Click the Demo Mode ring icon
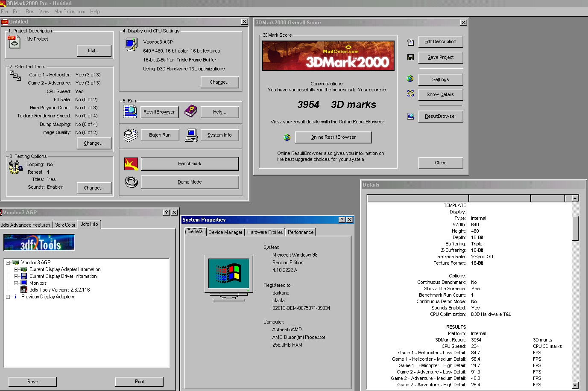Image resolution: width=588 pixels, height=391 pixels. 131,182
